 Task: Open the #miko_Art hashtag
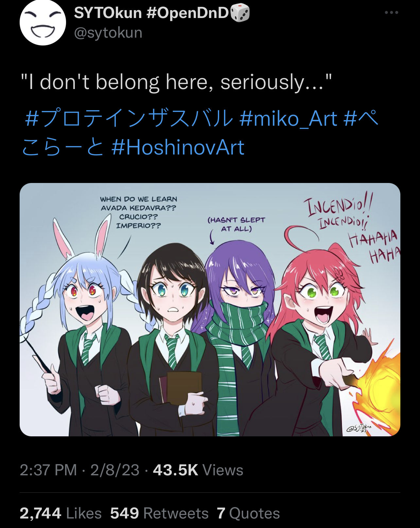click(x=288, y=118)
